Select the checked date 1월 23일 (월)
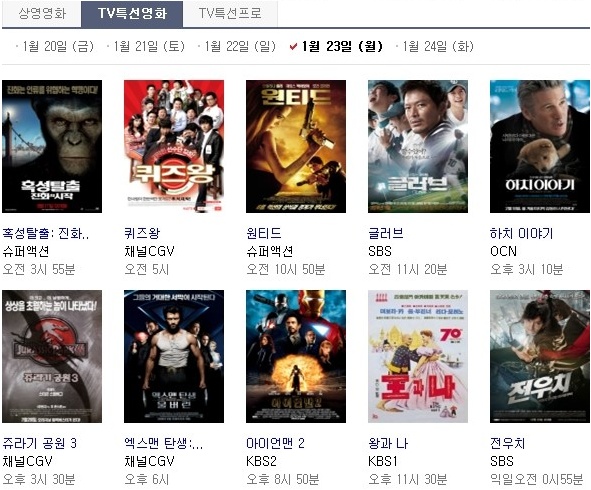 [x=341, y=46]
